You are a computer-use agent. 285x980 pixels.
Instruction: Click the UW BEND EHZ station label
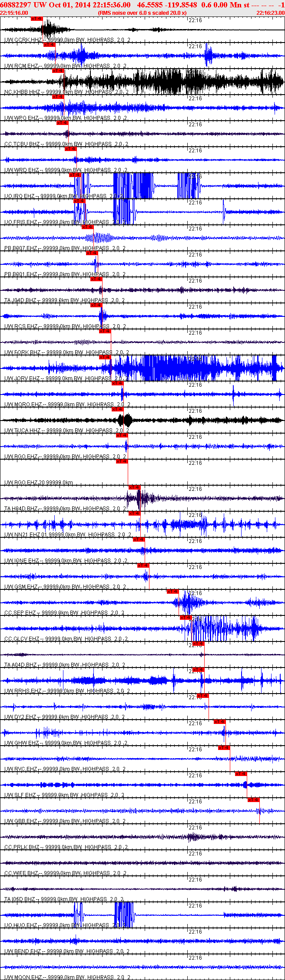click(67, 951)
